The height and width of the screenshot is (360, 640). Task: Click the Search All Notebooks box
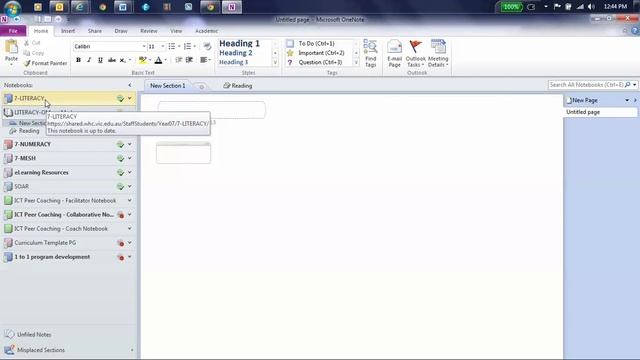(586, 85)
